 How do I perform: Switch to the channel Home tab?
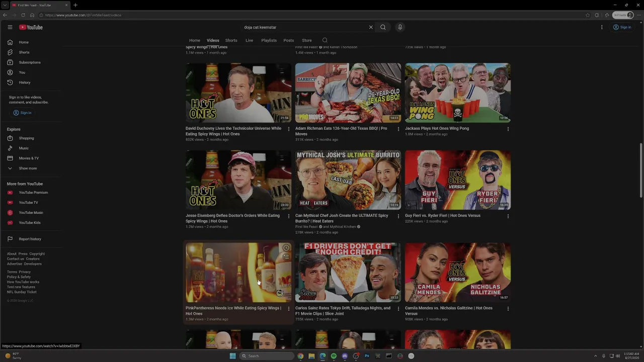[x=195, y=40]
